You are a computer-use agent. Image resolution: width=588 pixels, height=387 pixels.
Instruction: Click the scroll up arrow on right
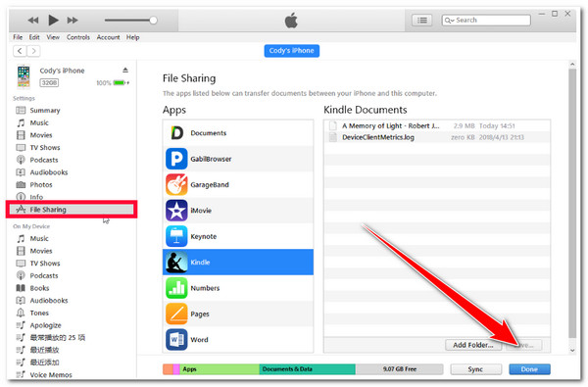(572, 64)
